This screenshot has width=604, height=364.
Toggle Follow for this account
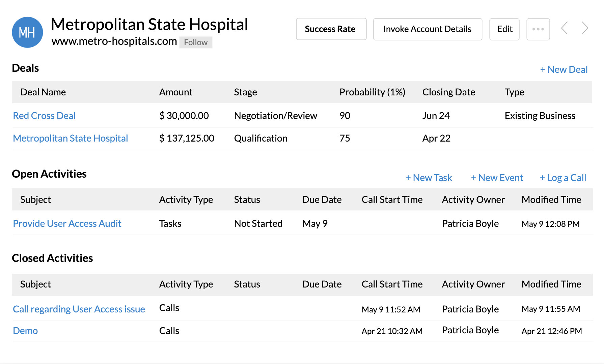click(196, 42)
